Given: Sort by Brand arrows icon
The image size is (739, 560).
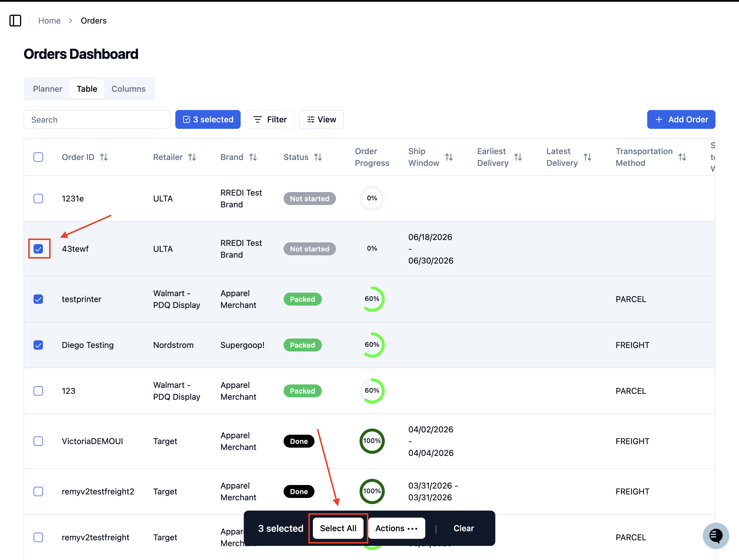Looking at the screenshot, I should tap(253, 157).
